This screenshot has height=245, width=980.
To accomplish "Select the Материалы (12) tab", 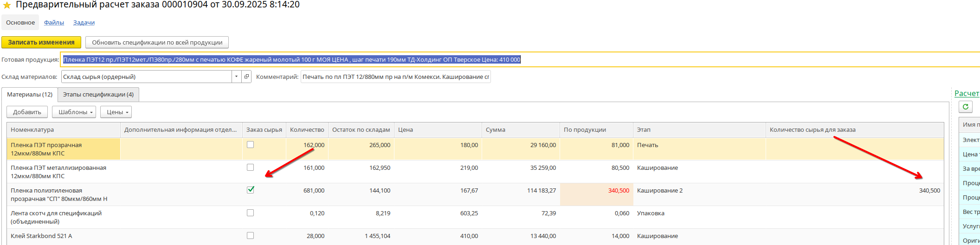I will point(30,94).
